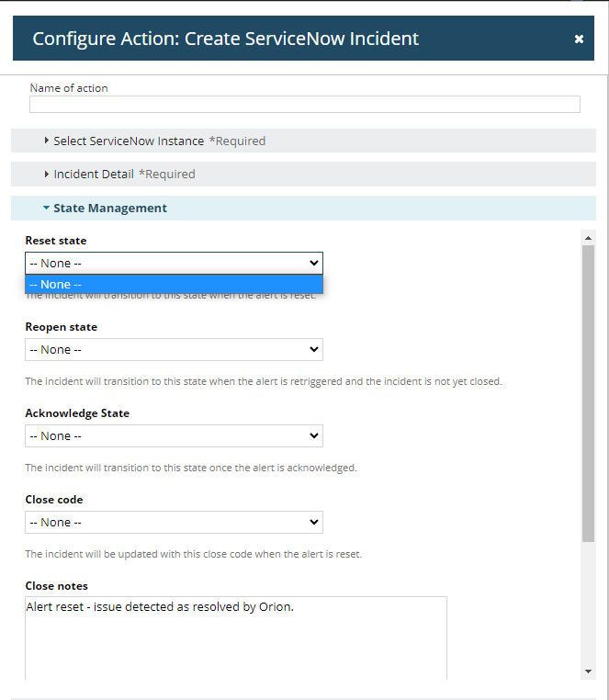Open the Acknowledge State dropdown

(x=174, y=435)
